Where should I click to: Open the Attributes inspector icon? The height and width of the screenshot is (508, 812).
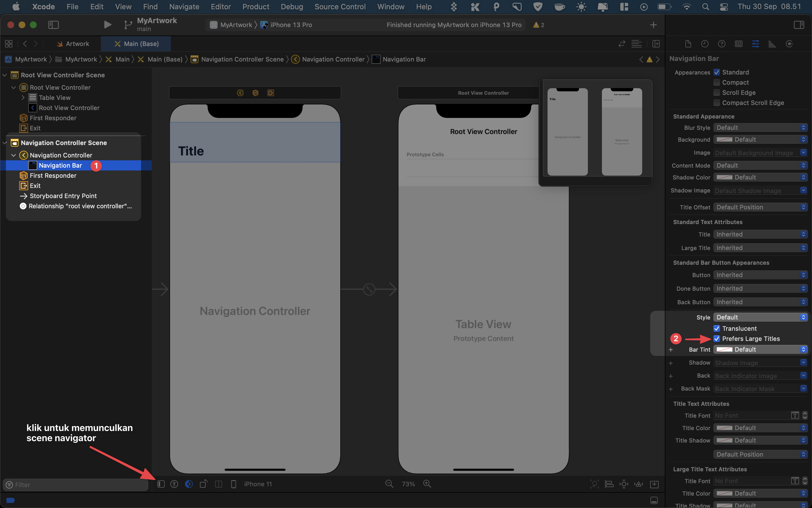756,44
